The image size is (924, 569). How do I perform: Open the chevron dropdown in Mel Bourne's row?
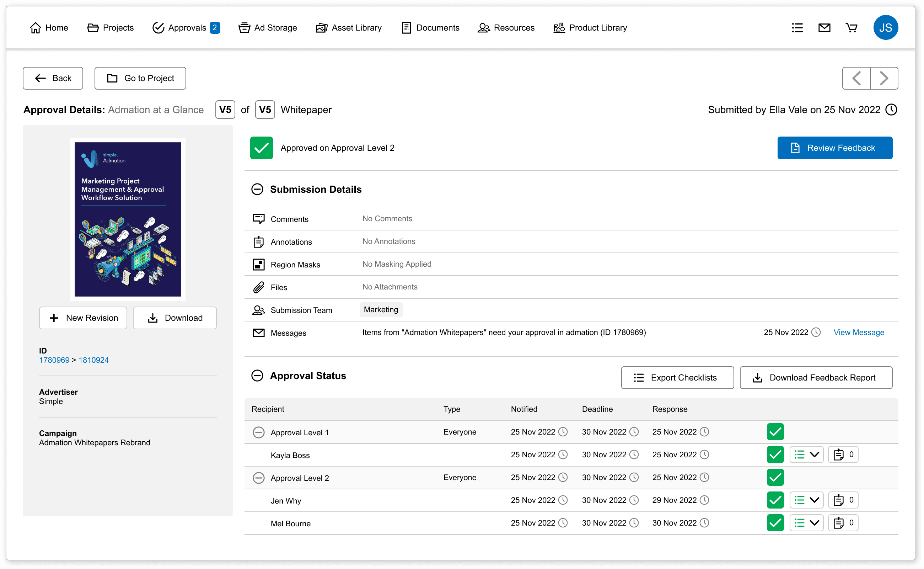pos(814,523)
